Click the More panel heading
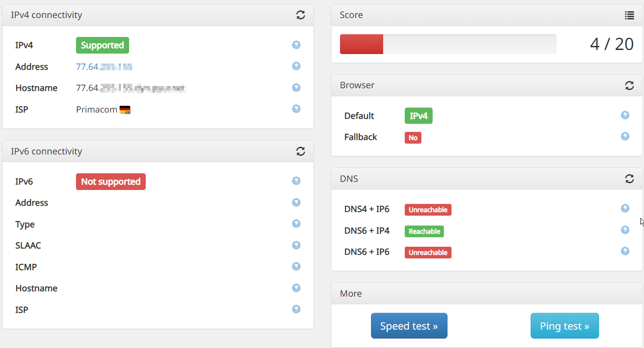 351,294
